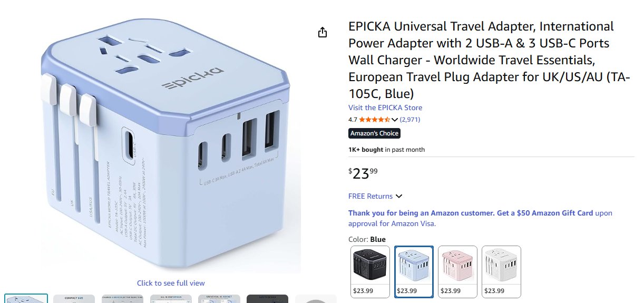Visit the EPICKA Store link
The image size is (644, 303).
(385, 107)
